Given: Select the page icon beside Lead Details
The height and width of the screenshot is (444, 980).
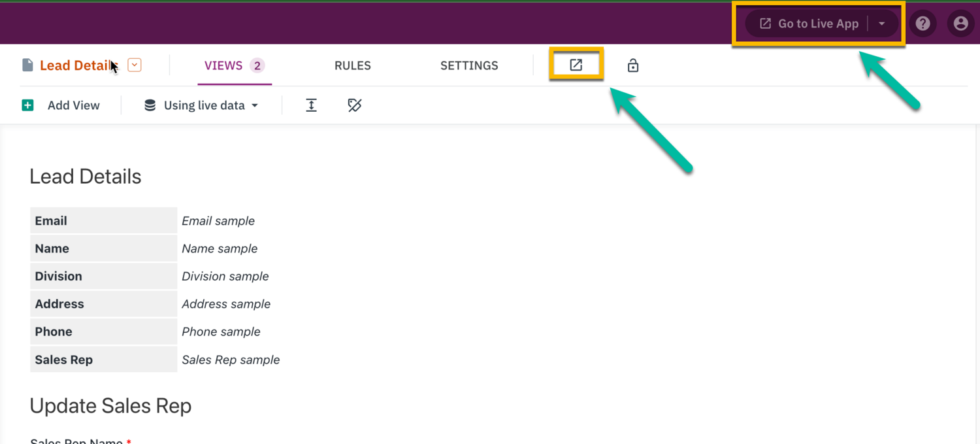Looking at the screenshot, I should pyautogui.click(x=27, y=64).
